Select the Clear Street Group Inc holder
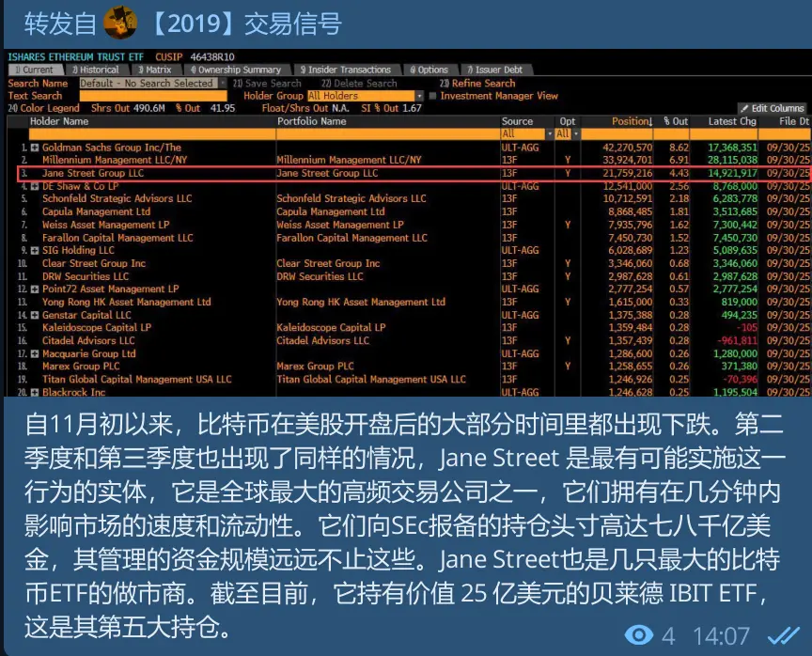 coord(94,263)
